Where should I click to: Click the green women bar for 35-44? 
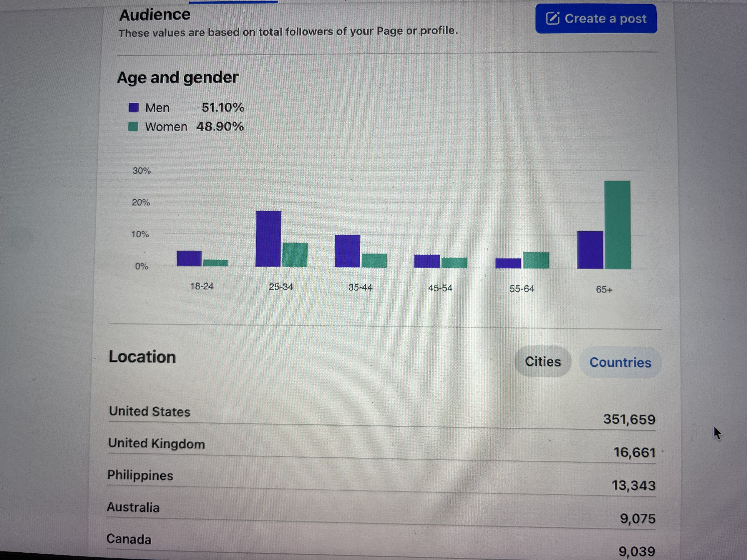[374, 261]
